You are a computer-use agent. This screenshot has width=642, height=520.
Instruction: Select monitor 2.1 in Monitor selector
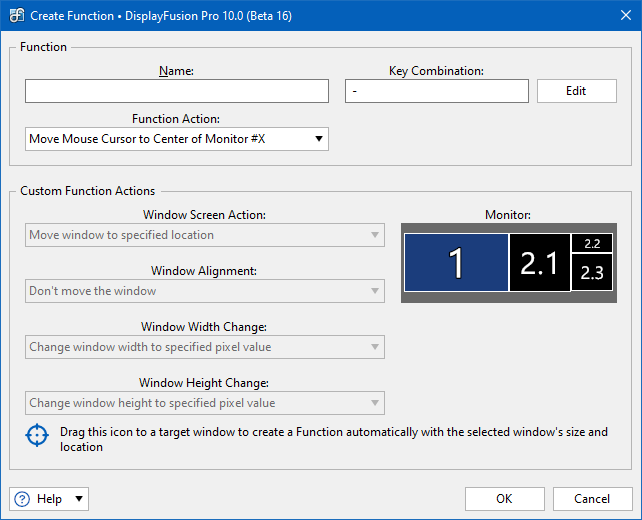[x=540, y=262]
